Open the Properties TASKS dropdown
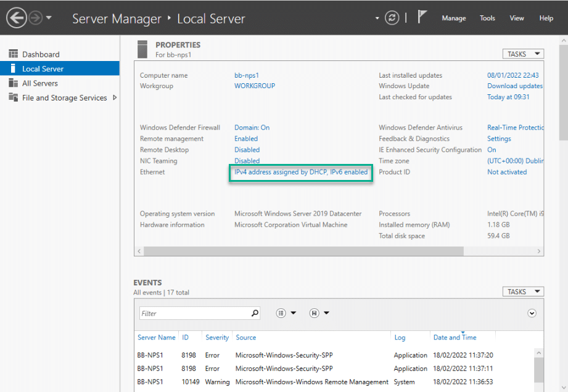The width and height of the screenshot is (568, 392). point(523,54)
